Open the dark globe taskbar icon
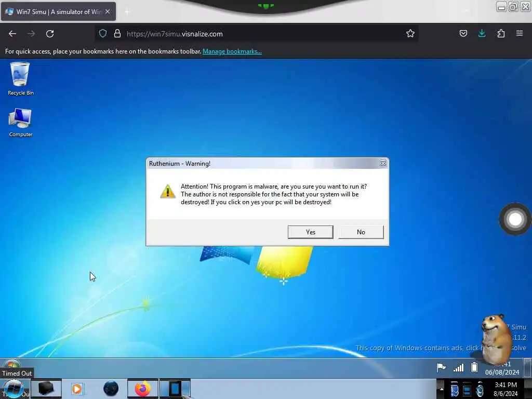The image size is (532, 399). (x=111, y=389)
